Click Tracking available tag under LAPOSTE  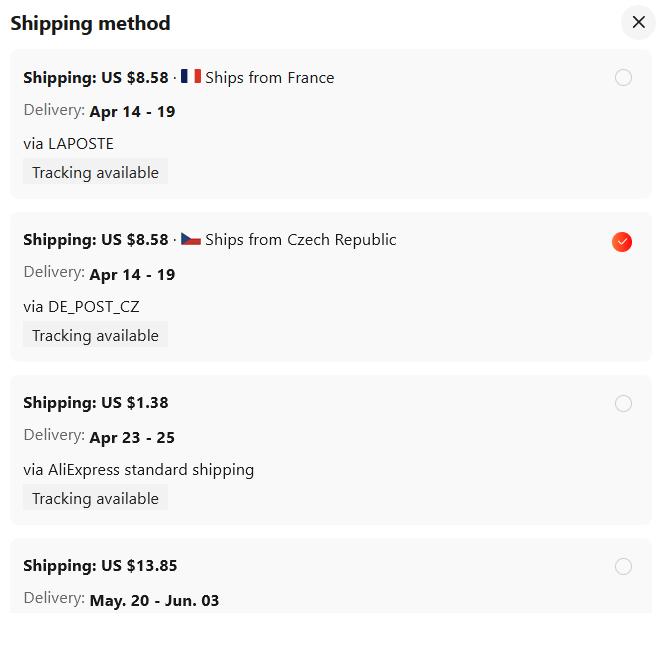(x=95, y=171)
